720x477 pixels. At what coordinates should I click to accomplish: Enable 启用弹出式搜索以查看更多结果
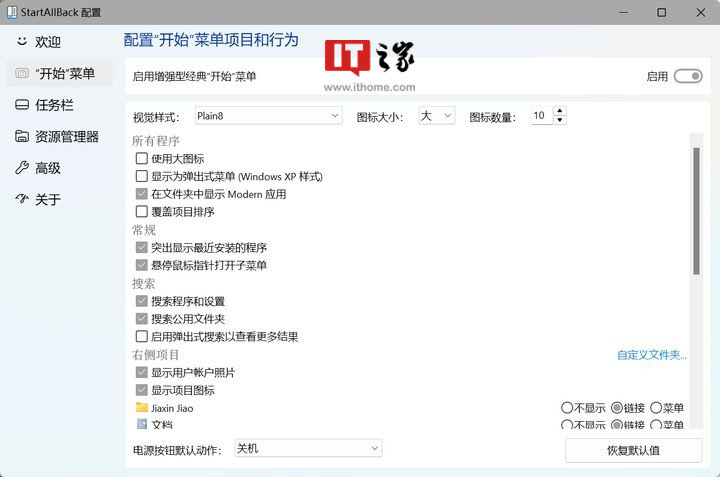point(141,337)
